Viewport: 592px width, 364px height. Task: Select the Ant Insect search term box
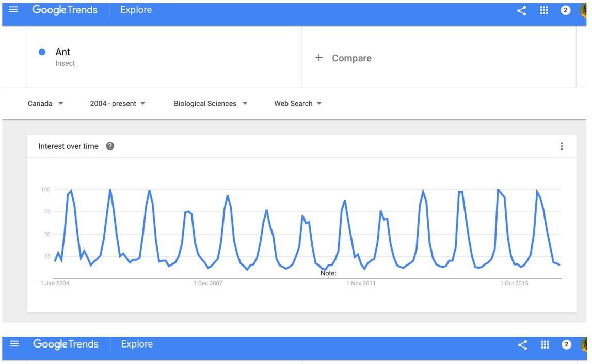click(164, 57)
